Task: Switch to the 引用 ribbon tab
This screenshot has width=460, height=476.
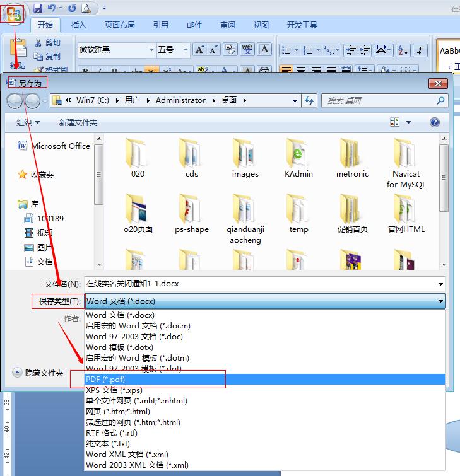Action: coord(161,25)
